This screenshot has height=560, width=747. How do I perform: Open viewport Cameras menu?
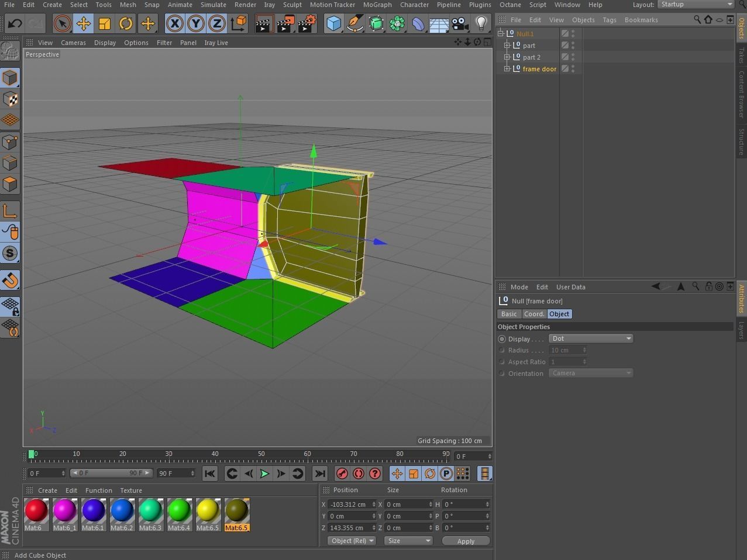pyautogui.click(x=73, y=43)
